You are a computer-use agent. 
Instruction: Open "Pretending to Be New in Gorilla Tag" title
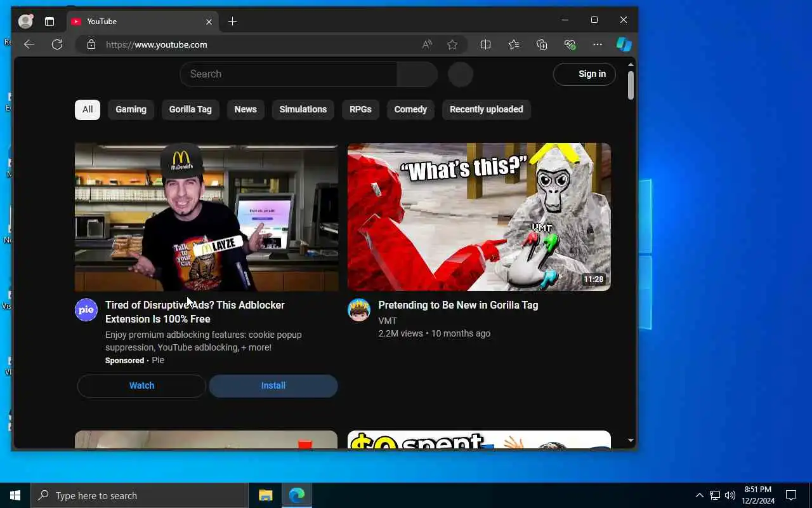(458, 305)
